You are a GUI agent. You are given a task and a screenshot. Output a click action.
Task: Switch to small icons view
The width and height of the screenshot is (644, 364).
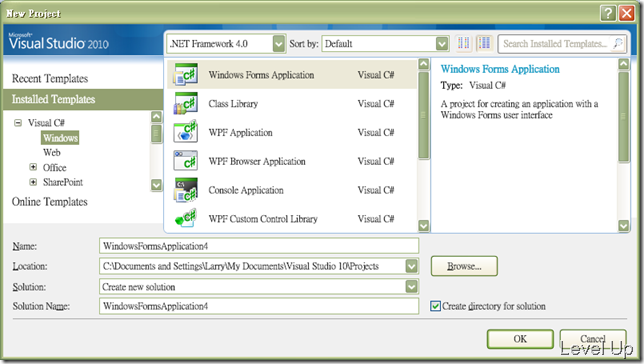(x=464, y=43)
